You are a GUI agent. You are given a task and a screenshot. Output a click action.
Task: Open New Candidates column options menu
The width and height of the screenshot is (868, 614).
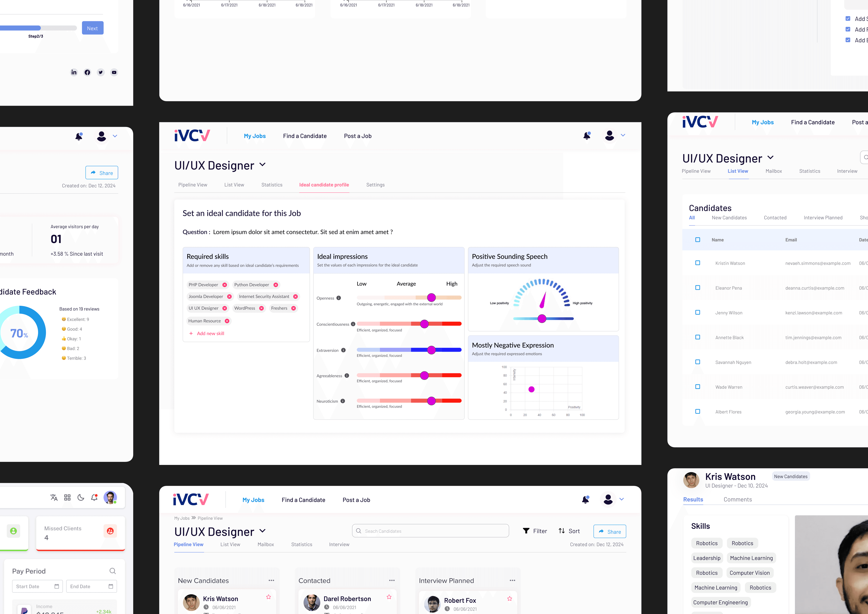[x=271, y=580]
